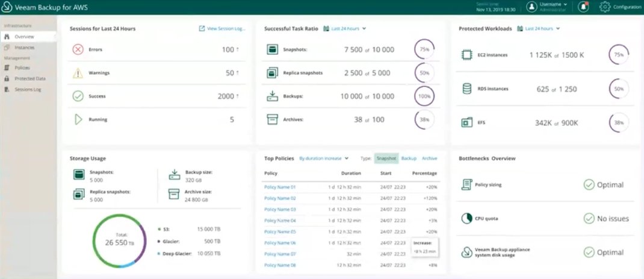Select the Snapshot type tab

386,158
